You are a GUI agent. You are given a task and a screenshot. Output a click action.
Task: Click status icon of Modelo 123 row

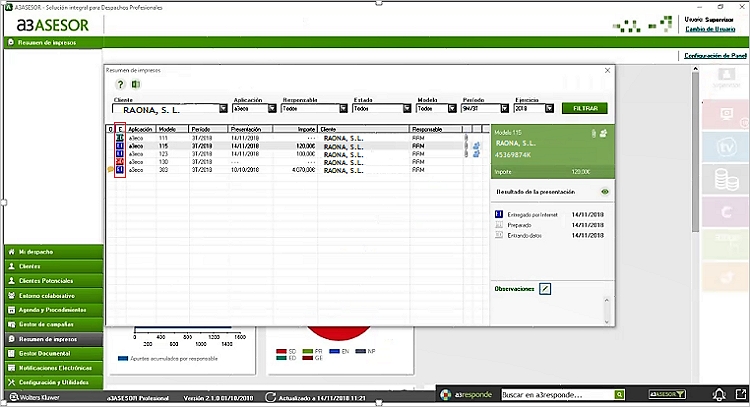coord(120,154)
